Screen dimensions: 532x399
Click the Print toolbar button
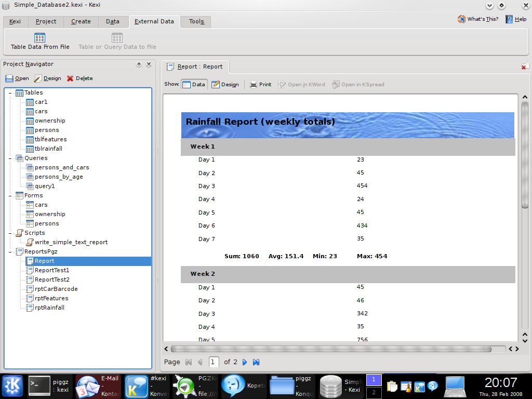(260, 85)
